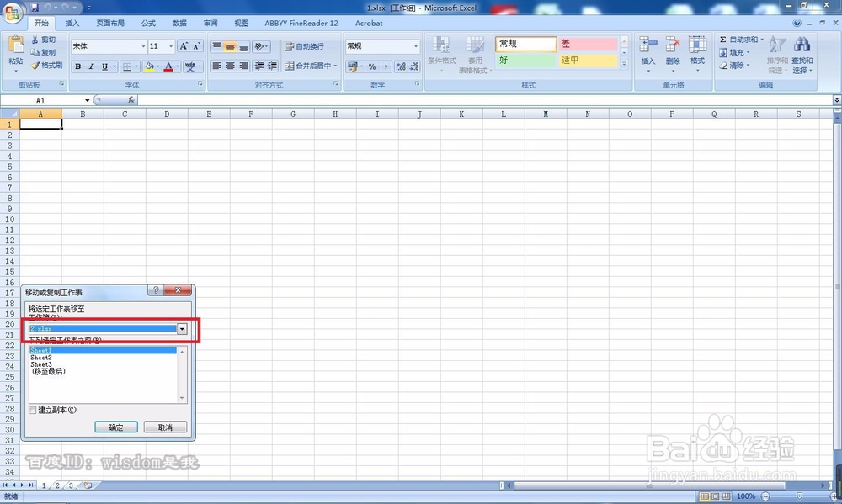This screenshot has width=842, height=504.
Task: Expand the cell styles gallery
Action: point(624,64)
